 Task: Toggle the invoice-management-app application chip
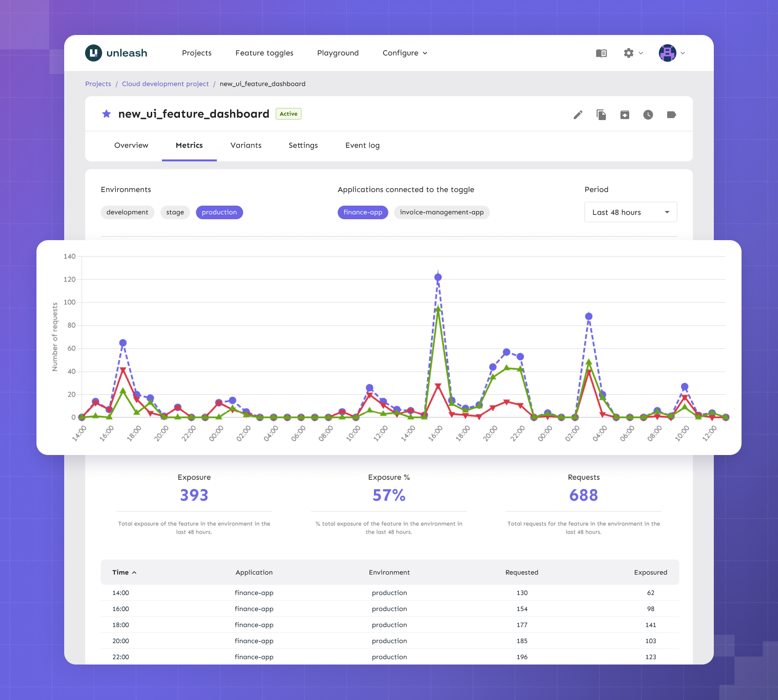442,212
